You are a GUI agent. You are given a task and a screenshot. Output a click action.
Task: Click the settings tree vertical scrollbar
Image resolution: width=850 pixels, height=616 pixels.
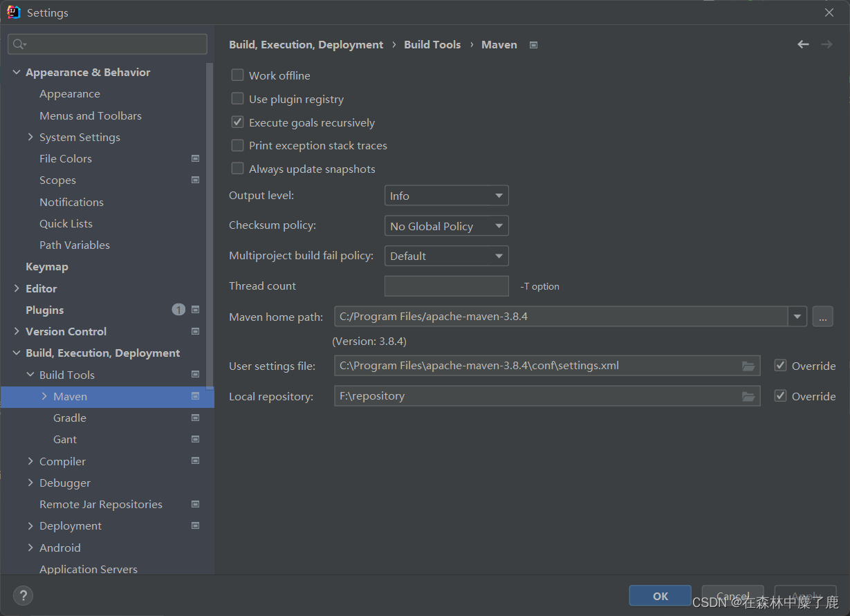pos(210,225)
